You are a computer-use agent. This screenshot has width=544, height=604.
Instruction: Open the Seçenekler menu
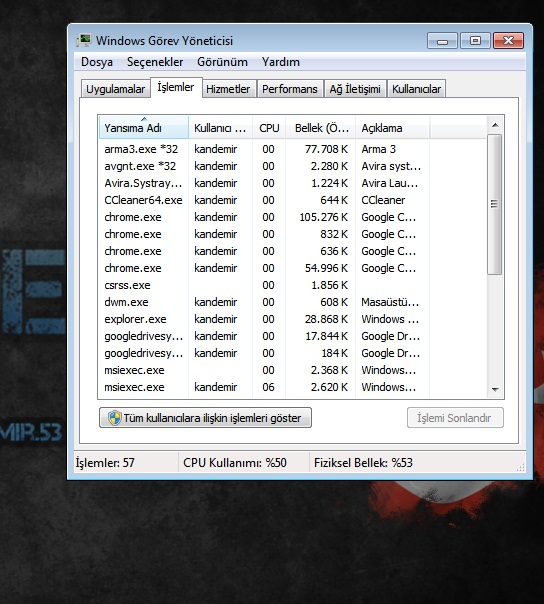point(155,62)
